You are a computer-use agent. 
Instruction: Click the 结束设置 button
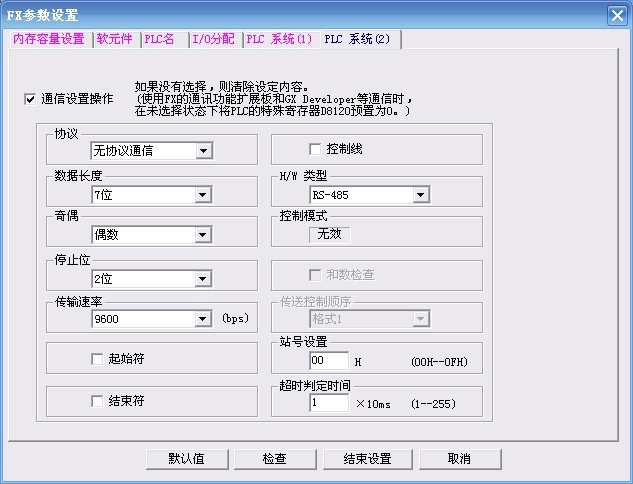(x=367, y=459)
